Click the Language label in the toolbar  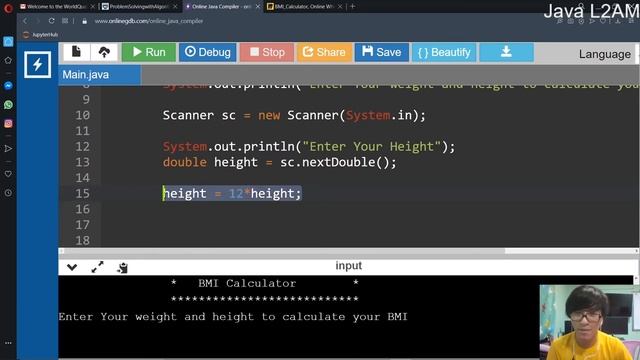coord(604,54)
